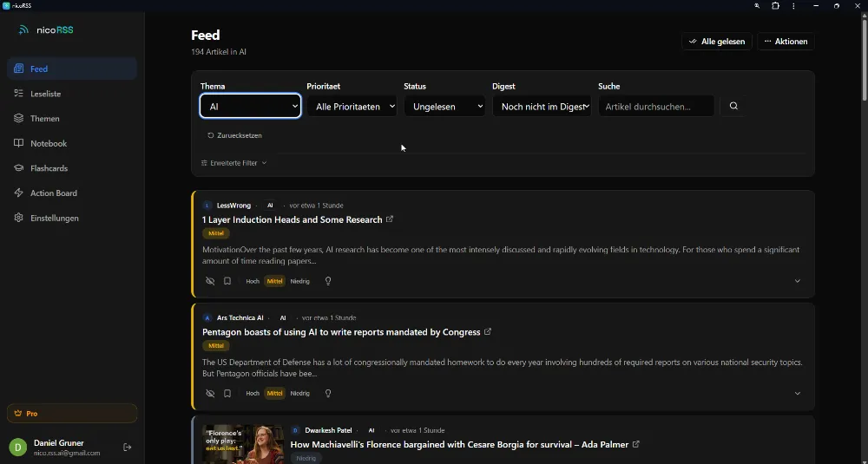Image resolution: width=868 pixels, height=464 pixels.
Task: Open the Feed section in sidebar
Action: pos(72,69)
